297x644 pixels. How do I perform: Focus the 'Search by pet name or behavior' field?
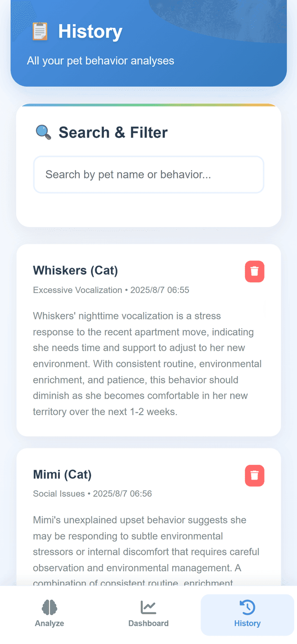pos(148,175)
